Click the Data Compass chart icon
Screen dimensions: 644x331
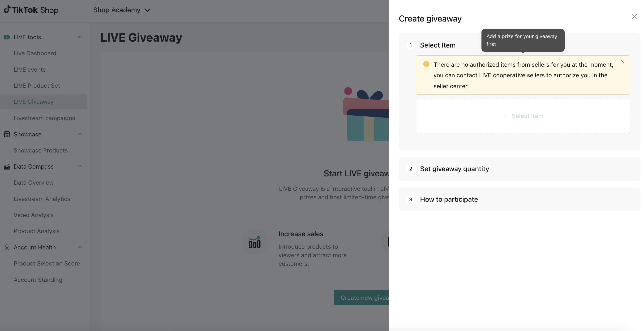[x=7, y=167]
